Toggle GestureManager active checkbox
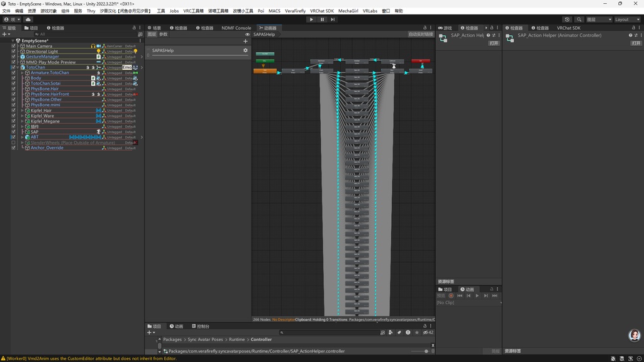This screenshot has width=644, height=362. pyautogui.click(x=14, y=57)
